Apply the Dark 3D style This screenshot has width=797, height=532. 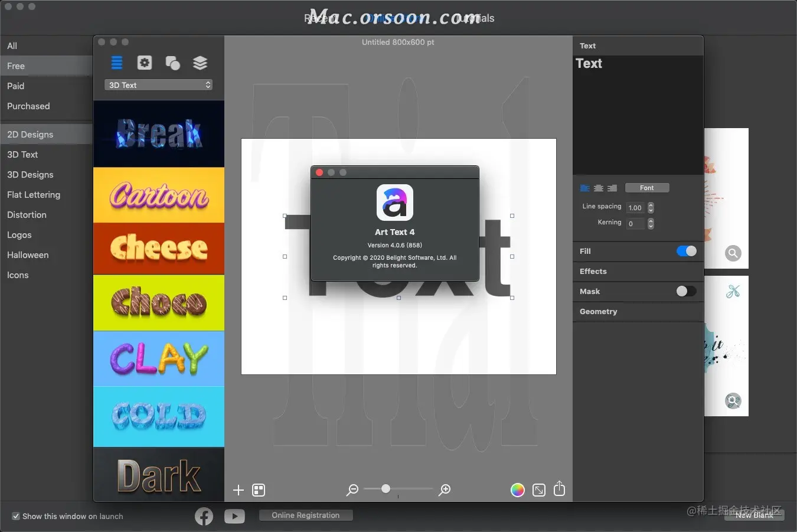[159, 475]
